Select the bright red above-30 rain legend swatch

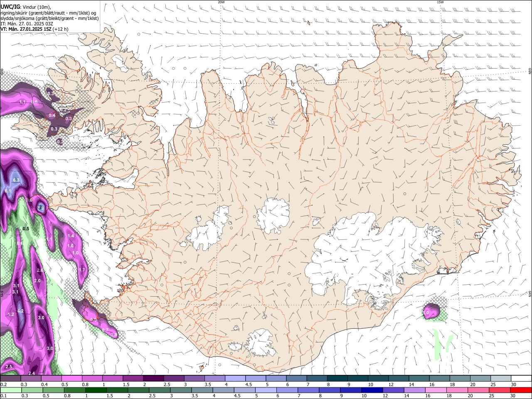click(521, 390)
